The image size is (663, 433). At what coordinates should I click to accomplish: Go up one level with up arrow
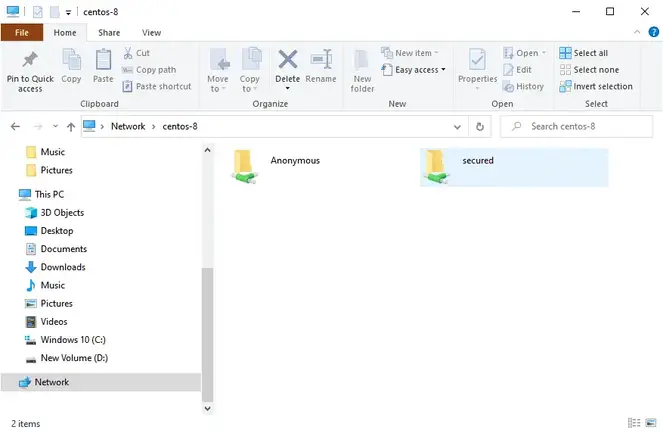71,126
